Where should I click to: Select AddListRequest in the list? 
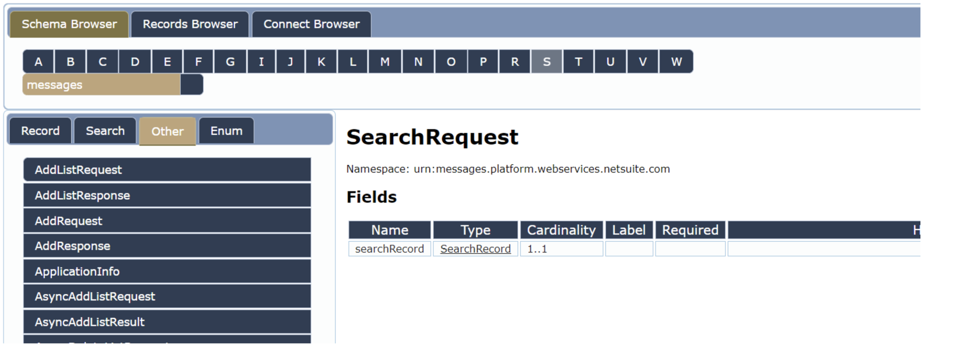(167, 170)
